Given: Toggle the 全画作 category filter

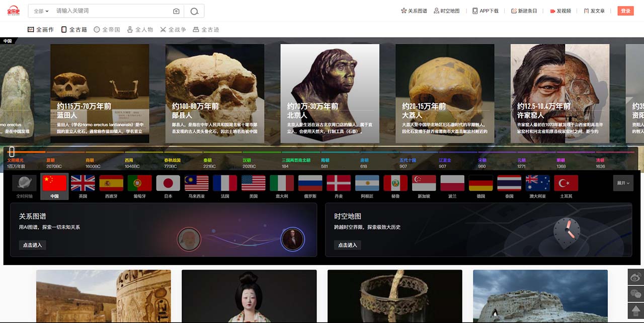Looking at the screenshot, I should tap(41, 30).
